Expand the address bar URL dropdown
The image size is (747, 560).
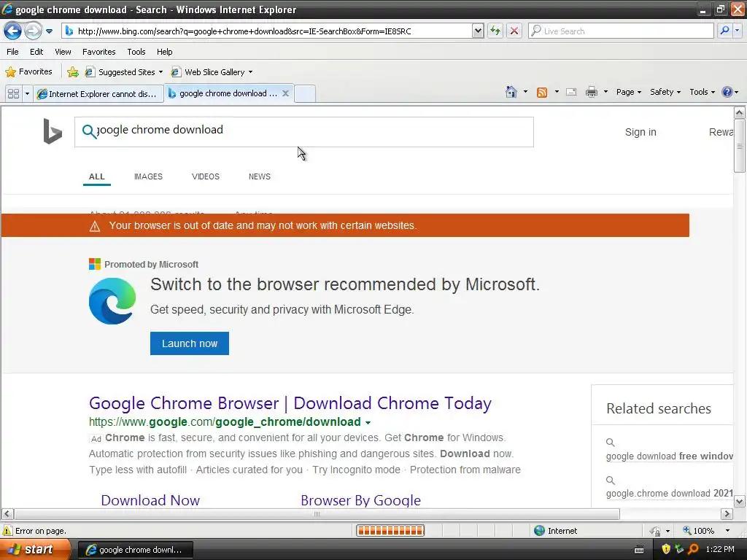click(x=478, y=31)
